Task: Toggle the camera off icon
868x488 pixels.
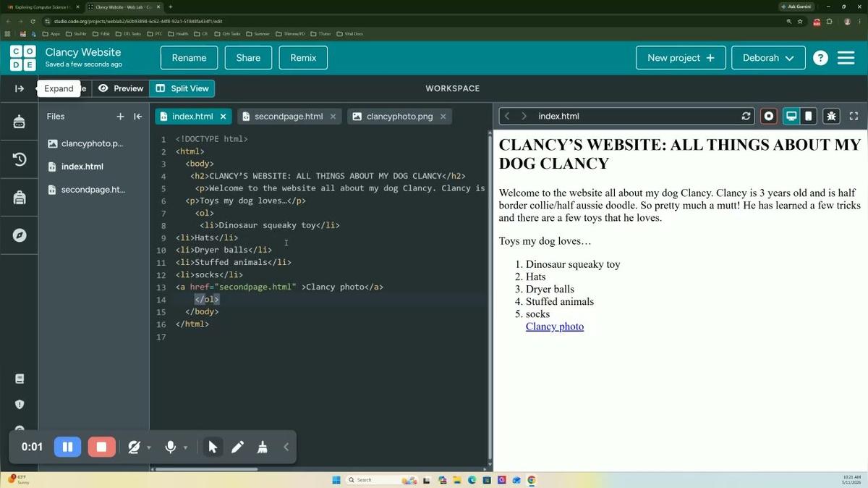Action: tap(134, 447)
